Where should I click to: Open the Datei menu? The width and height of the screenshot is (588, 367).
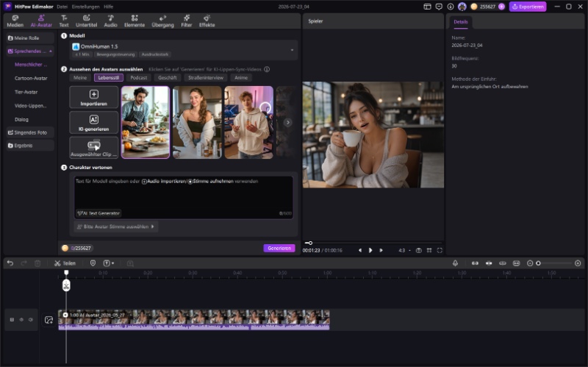62,7
